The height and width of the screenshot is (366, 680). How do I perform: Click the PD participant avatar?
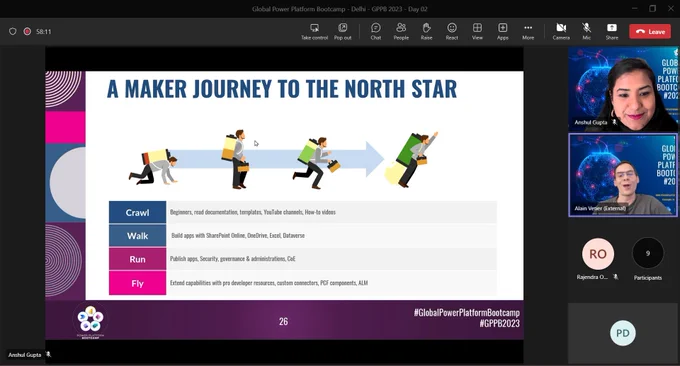tap(623, 333)
